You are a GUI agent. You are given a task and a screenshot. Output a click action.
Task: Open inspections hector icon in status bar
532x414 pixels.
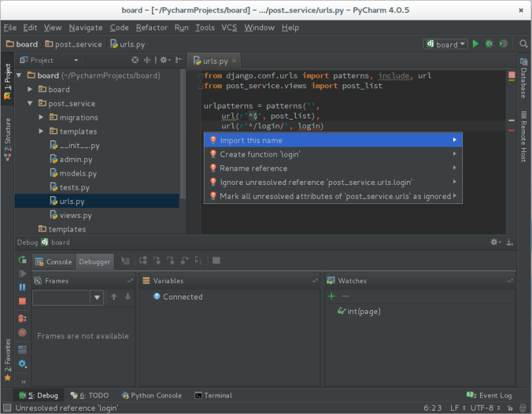click(523, 408)
